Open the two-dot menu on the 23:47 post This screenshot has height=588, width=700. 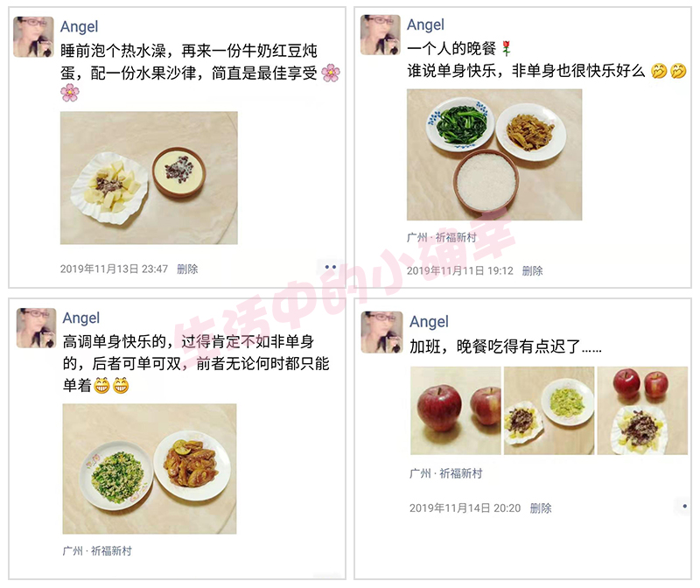click(x=331, y=267)
